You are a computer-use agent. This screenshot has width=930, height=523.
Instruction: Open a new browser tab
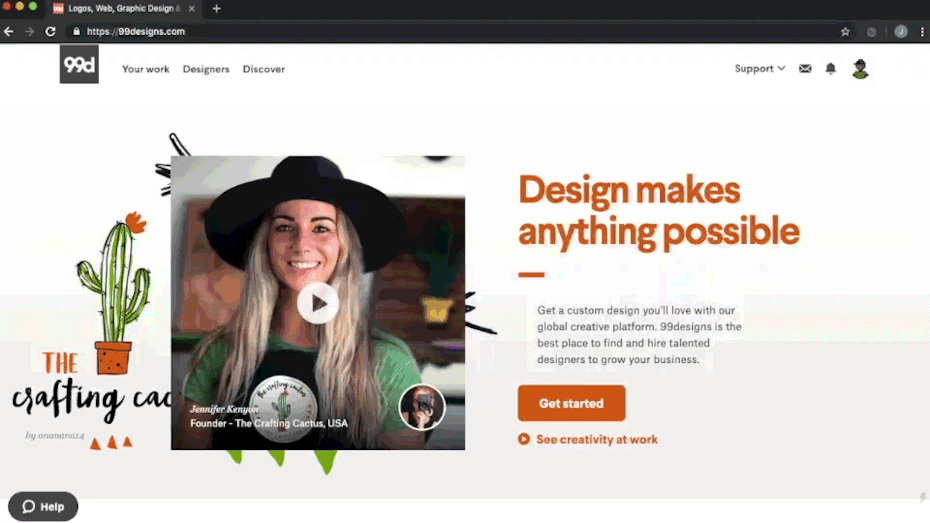pyautogui.click(x=216, y=8)
